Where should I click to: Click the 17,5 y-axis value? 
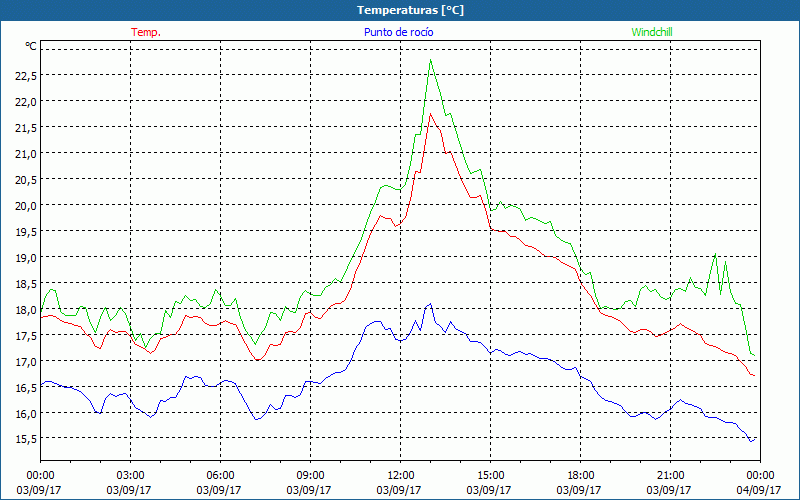[x=26, y=335]
